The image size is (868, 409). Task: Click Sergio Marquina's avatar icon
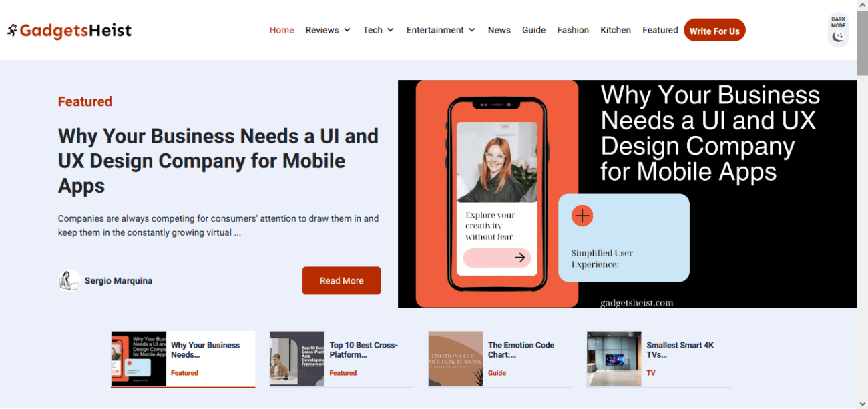[69, 280]
